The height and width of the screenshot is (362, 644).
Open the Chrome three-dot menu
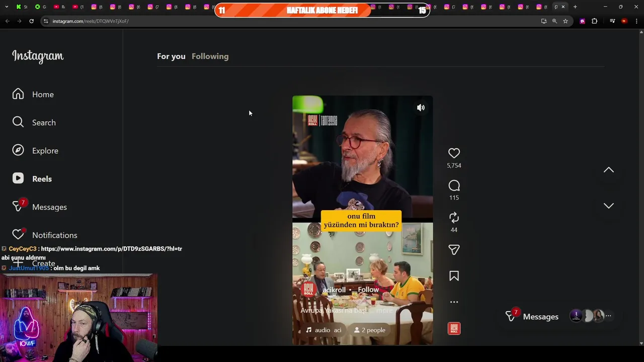pyautogui.click(x=636, y=21)
